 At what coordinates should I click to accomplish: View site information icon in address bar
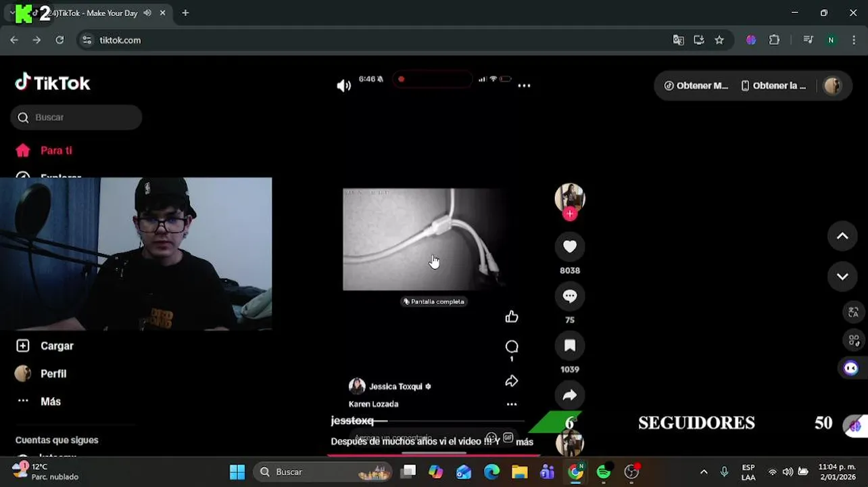pos(87,40)
